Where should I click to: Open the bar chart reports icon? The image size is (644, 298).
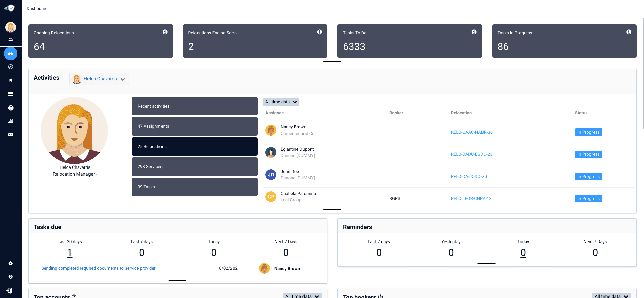point(11,121)
